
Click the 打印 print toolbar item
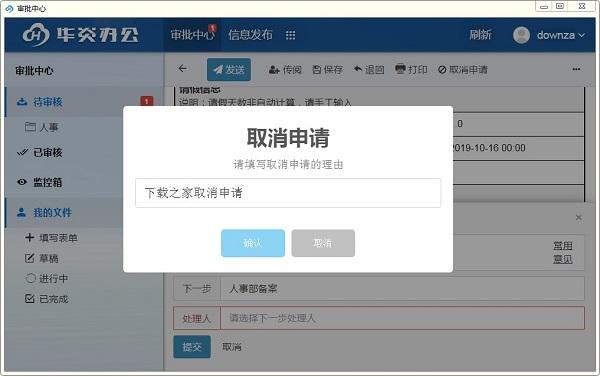tap(411, 69)
